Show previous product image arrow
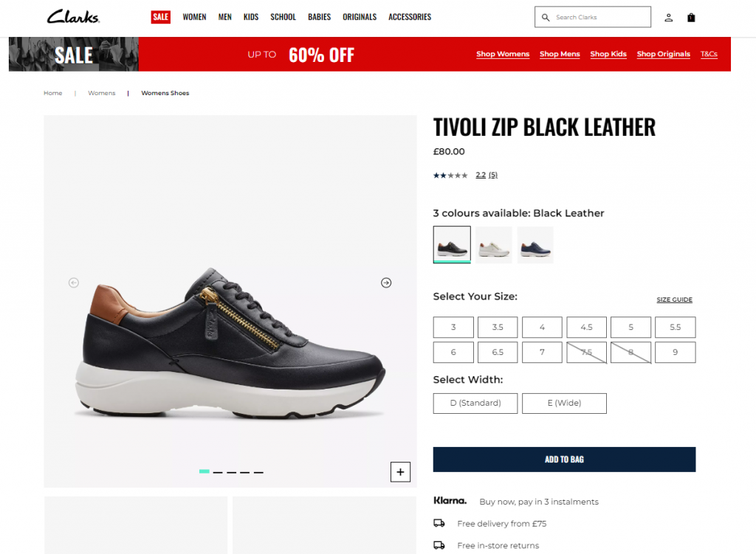 (x=73, y=283)
